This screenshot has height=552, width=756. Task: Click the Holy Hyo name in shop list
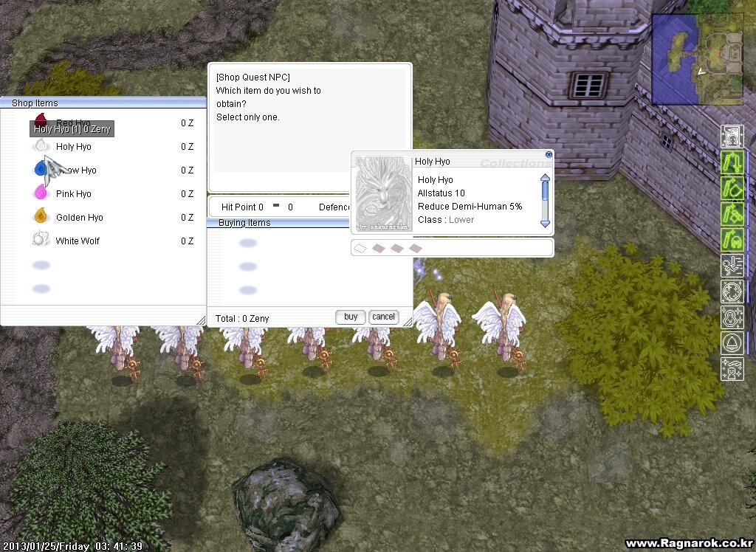point(73,147)
